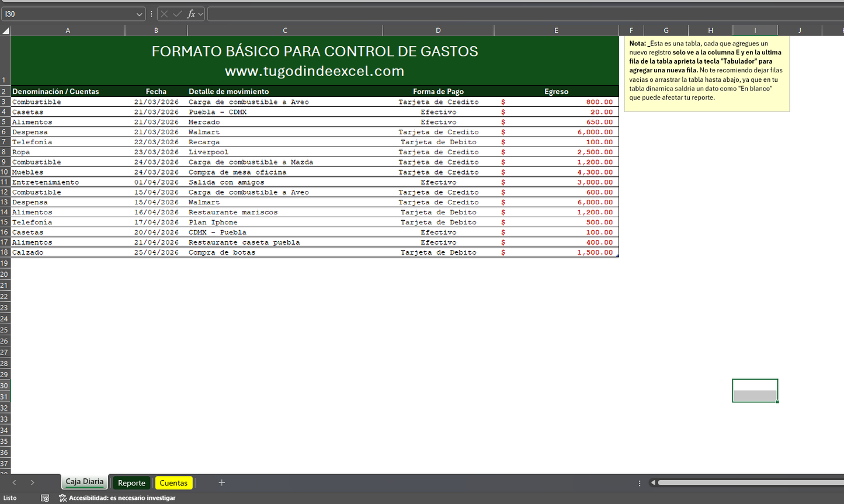
Task: Select column A header
Action: pos(68,30)
